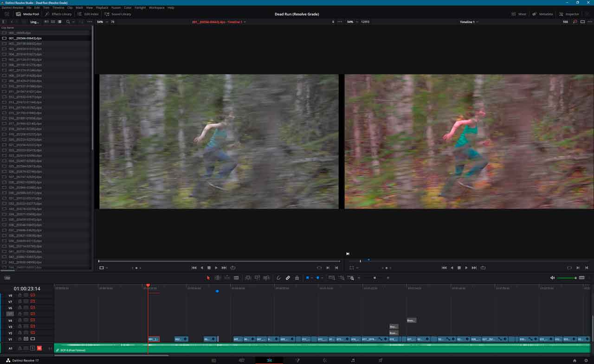Toggle lock on track V8
Viewport: 594px width, 364px height.
tap(20, 295)
